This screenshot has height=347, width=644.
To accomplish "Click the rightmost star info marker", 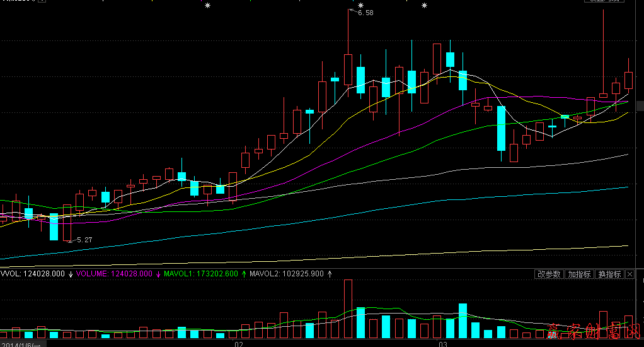I will [x=424, y=6].
